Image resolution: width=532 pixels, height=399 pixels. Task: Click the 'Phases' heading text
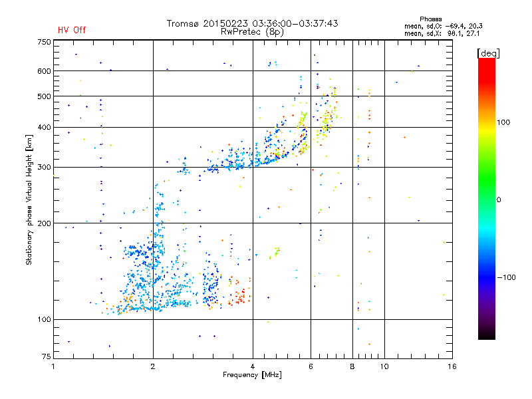430,19
